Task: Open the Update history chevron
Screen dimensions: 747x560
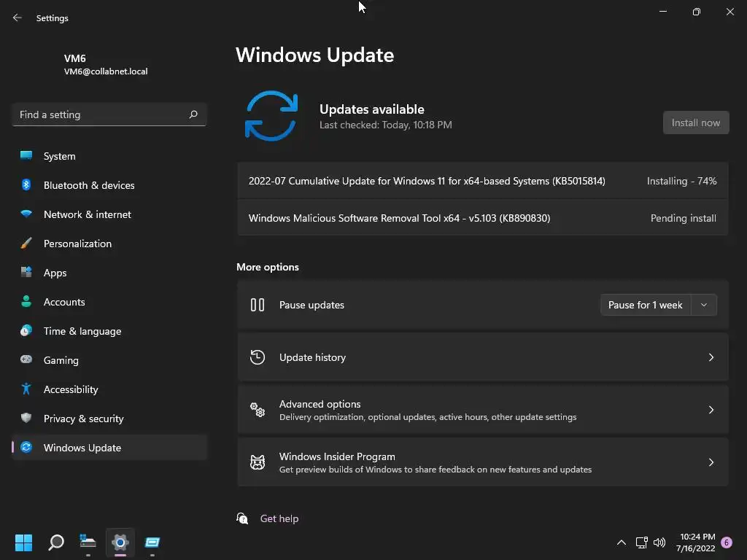Action: point(711,357)
